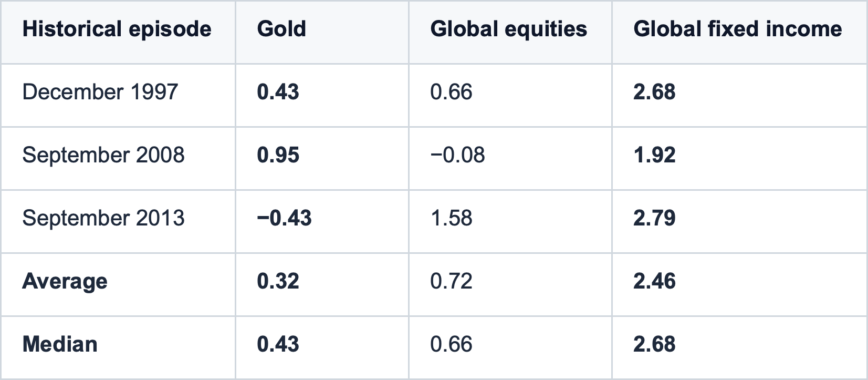The height and width of the screenshot is (380, 868).
Task: Select Gold value 0.95 for September 2008
Action: [278, 155]
